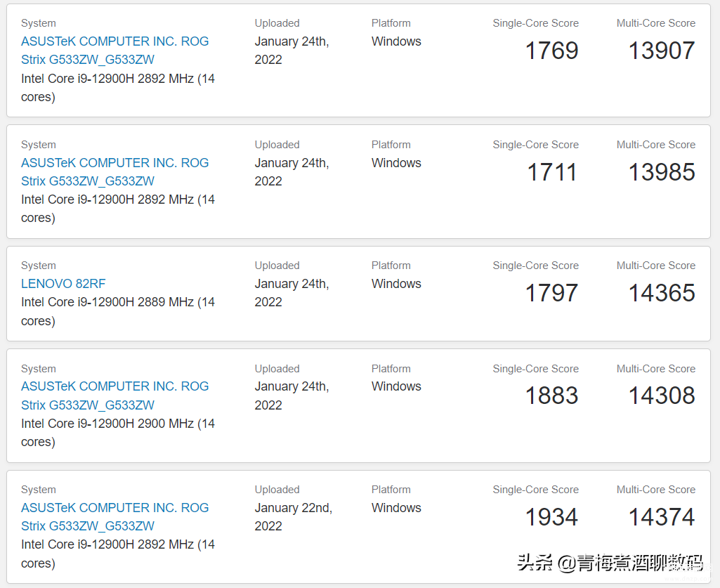Open ASUS ROG Strix link scoring 1883
Viewport: 720px width, 588px height.
click(114, 396)
